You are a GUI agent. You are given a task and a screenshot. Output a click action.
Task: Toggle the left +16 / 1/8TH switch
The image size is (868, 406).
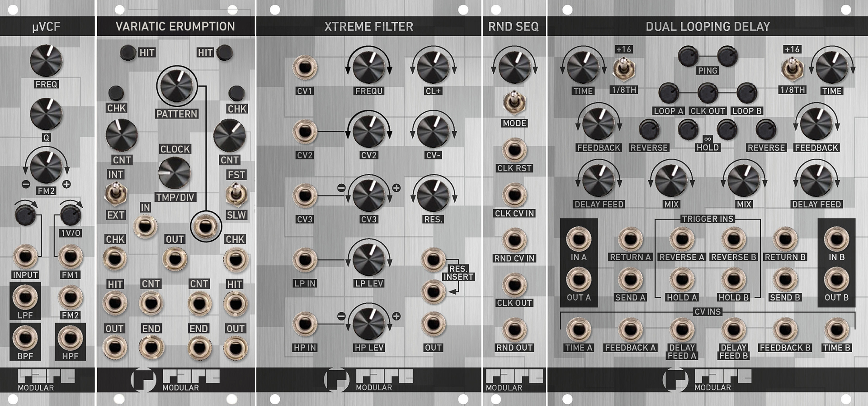tap(624, 69)
